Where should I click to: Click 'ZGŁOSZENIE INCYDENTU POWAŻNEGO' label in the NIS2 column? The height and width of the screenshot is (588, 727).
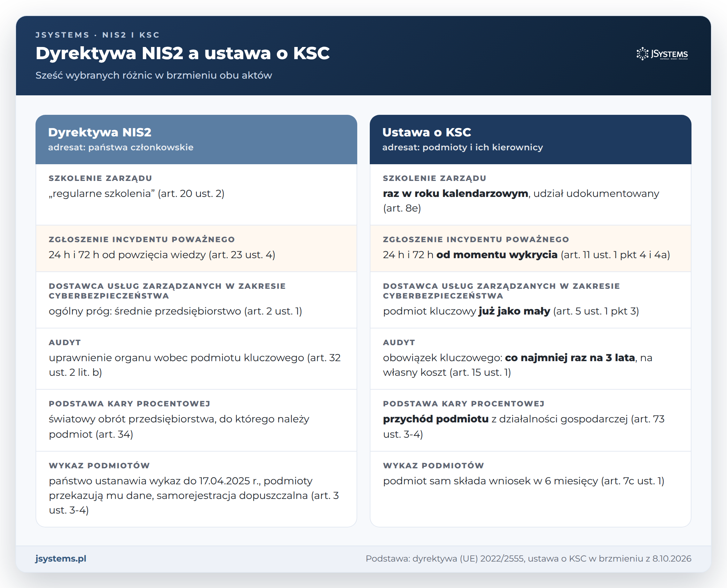pyautogui.click(x=142, y=239)
